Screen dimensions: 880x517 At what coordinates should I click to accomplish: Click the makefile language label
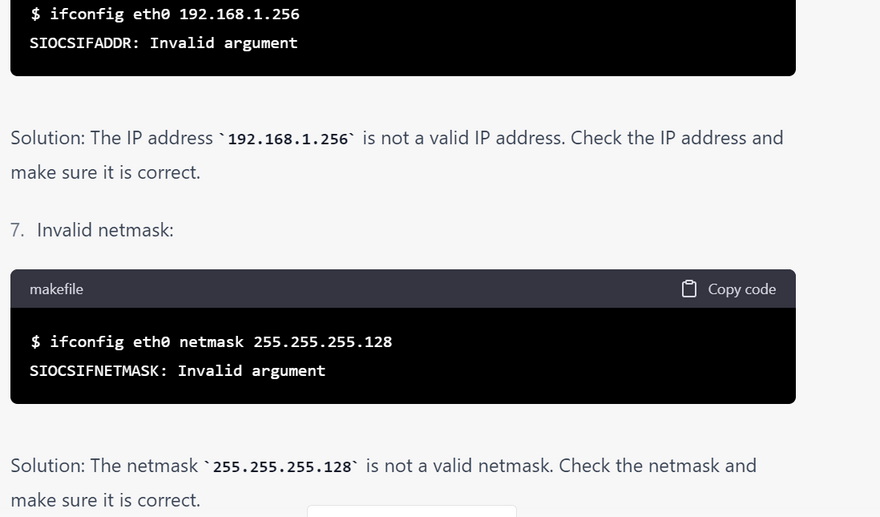pos(56,289)
